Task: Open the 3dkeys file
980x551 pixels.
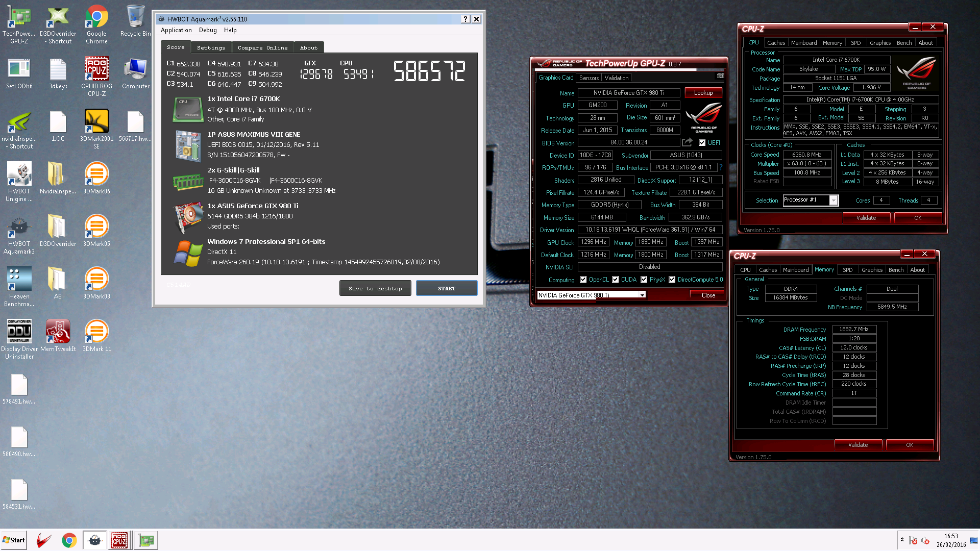Action: (x=58, y=73)
